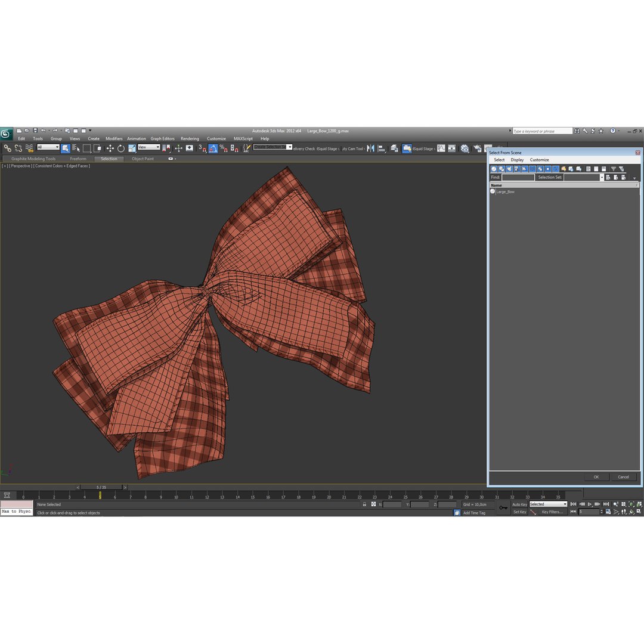Click the time slider 5 / 35 handle

point(101,487)
